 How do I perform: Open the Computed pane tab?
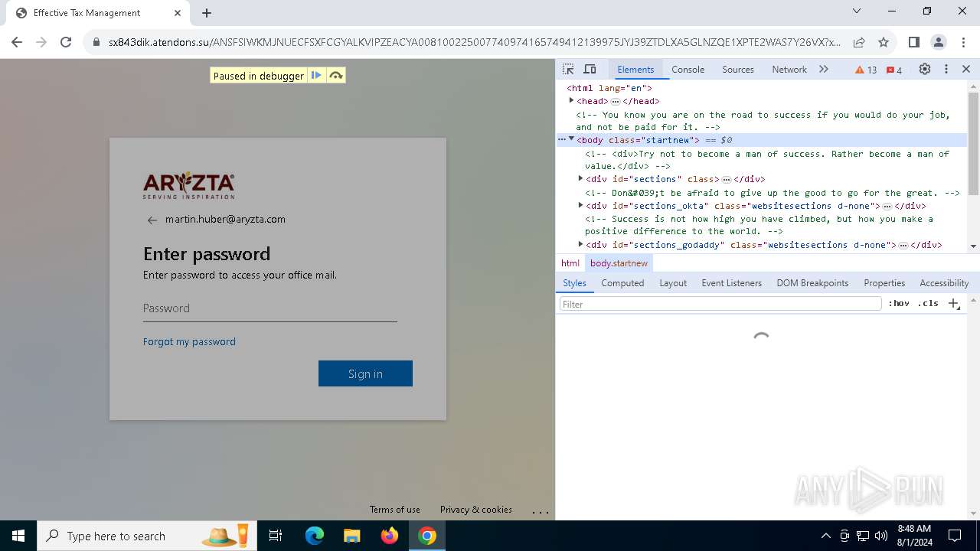coord(622,282)
